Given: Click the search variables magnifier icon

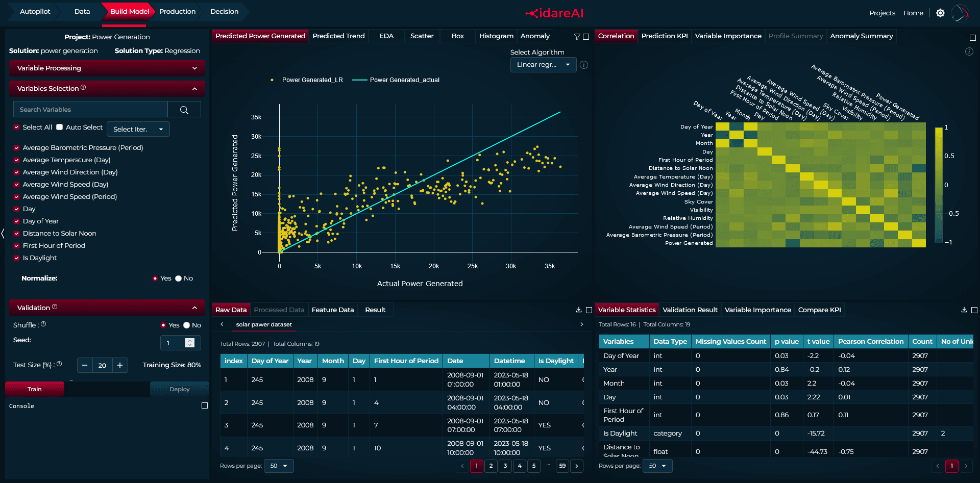Looking at the screenshot, I should pos(184,110).
